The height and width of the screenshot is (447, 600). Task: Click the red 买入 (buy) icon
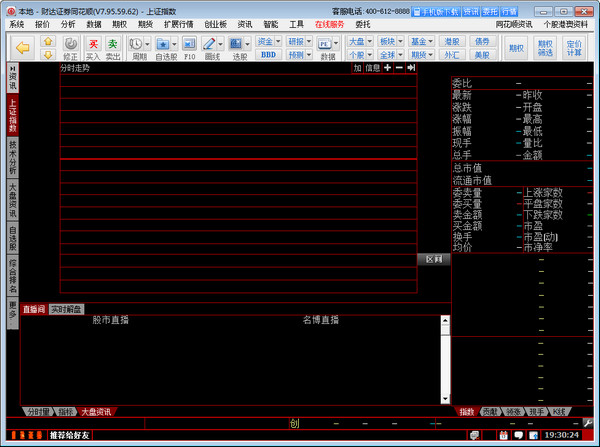pos(92,46)
